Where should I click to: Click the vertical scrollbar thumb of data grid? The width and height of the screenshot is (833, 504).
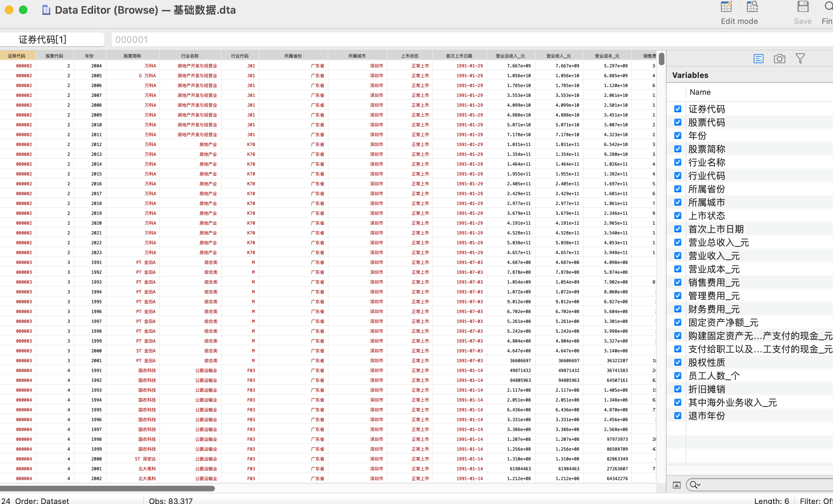(661, 59)
